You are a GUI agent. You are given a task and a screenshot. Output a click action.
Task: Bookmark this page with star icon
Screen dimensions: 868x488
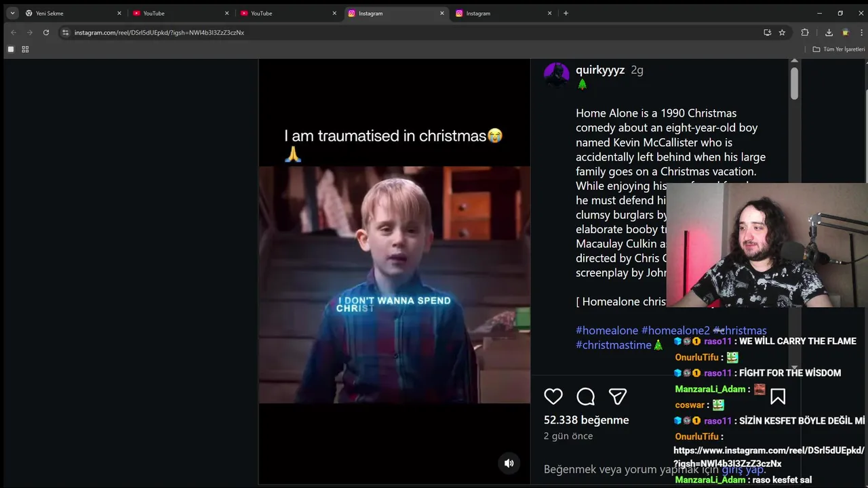(x=782, y=32)
